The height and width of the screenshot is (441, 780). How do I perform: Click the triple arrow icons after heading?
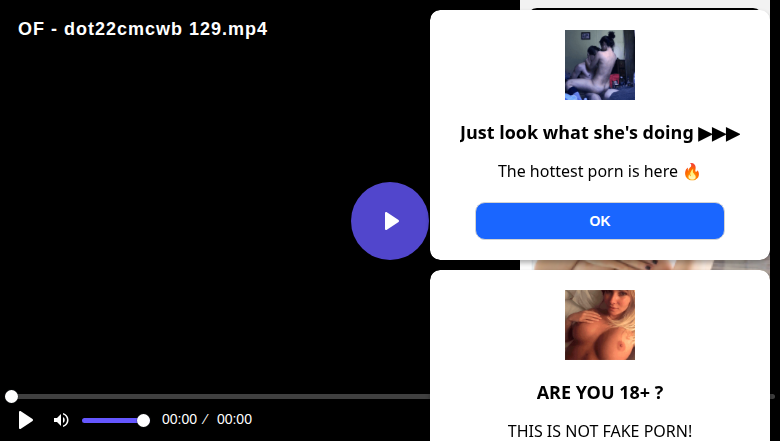click(719, 134)
